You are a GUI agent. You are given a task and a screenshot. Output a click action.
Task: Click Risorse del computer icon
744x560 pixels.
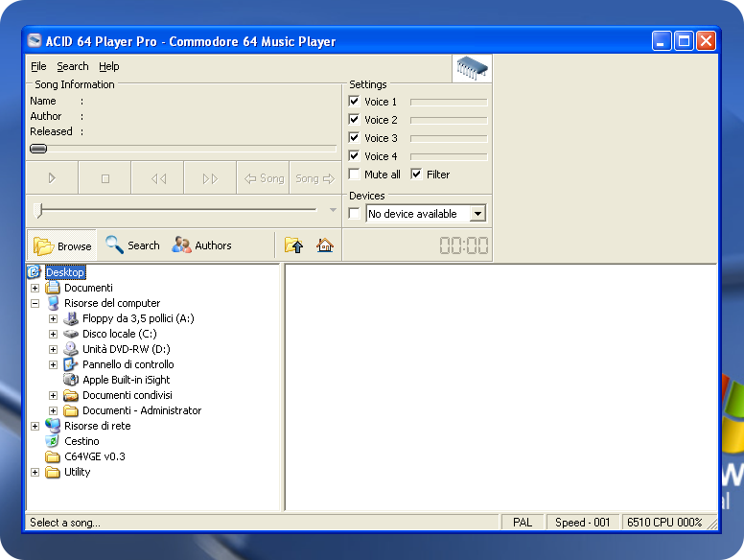(x=53, y=303)
